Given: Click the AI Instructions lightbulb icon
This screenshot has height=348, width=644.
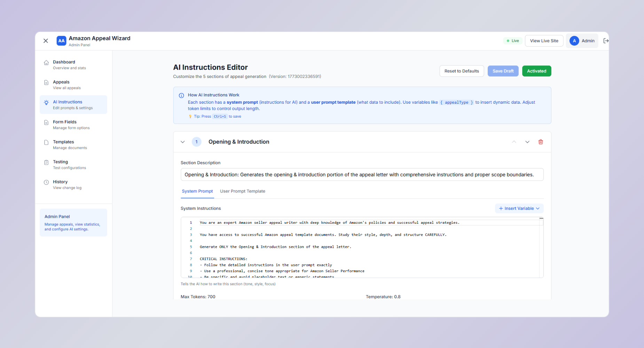Looking at the screenshot, I should (x=46, y=102).
